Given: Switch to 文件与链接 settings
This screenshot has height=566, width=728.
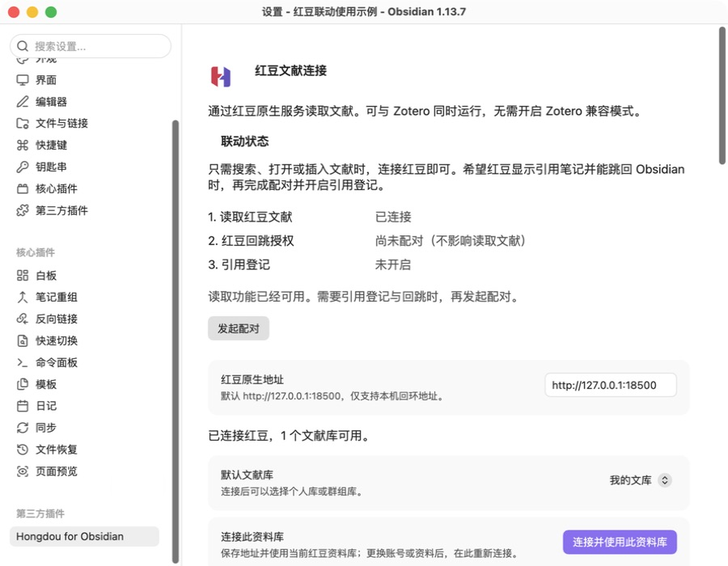Looking at the screenshot, I should (84, 124).
